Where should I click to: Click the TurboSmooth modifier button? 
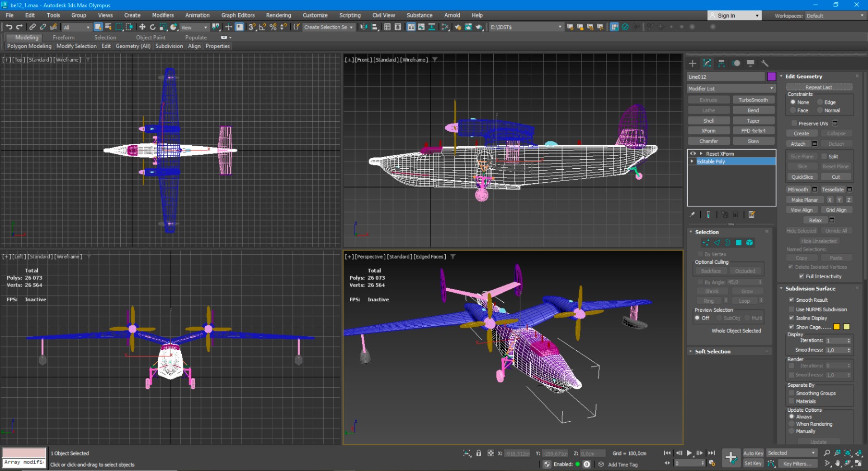coord(753,100)
